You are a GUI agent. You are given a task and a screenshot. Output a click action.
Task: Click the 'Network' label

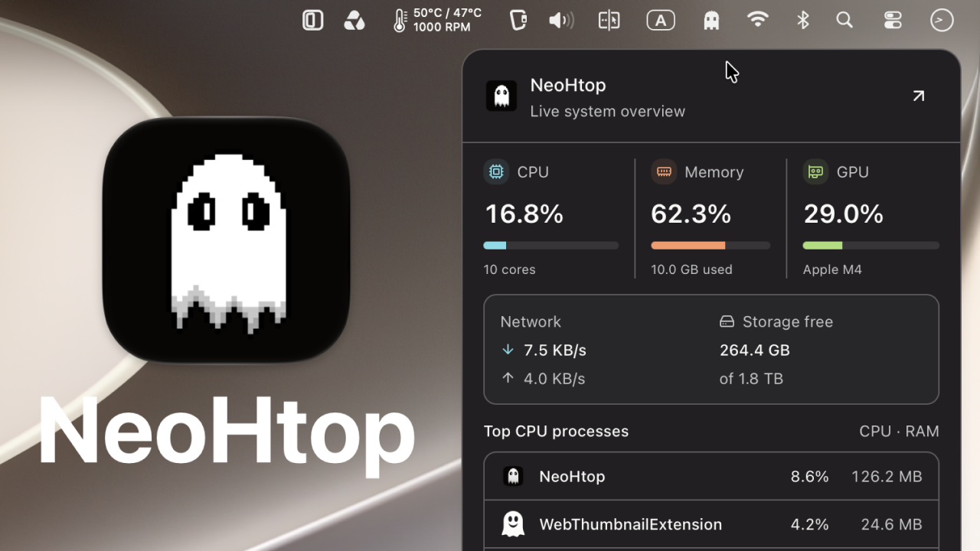click(x=531, y=321)
